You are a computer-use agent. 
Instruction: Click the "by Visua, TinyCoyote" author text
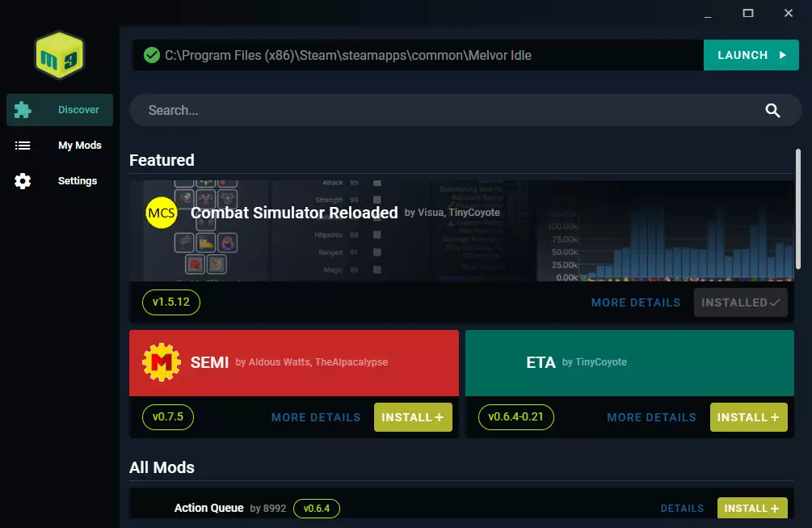[452, 213]
